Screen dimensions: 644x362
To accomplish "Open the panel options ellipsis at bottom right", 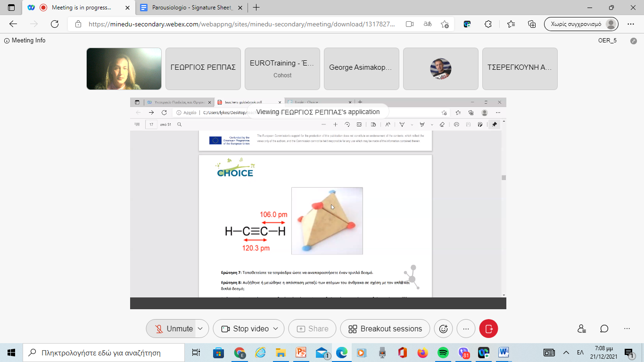I will click(x=627, y=329).
